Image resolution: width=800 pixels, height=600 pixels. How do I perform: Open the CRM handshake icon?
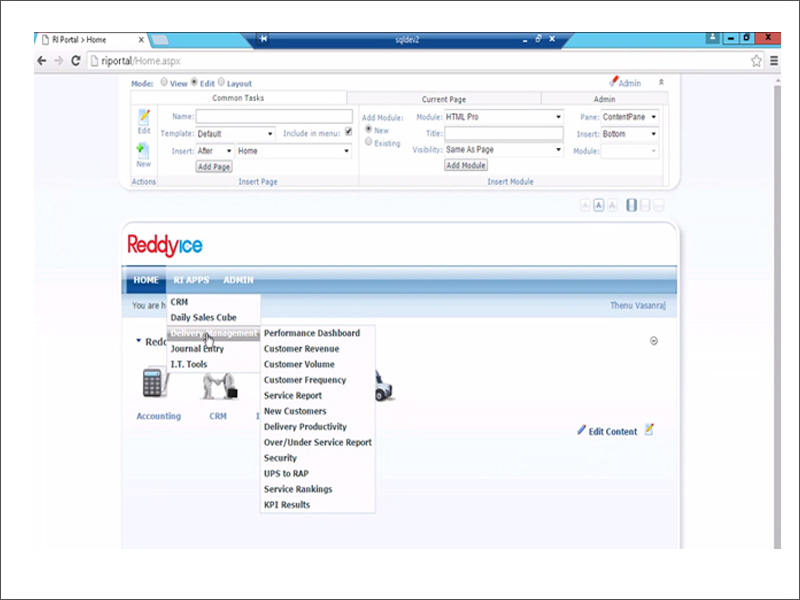(218, 386)
